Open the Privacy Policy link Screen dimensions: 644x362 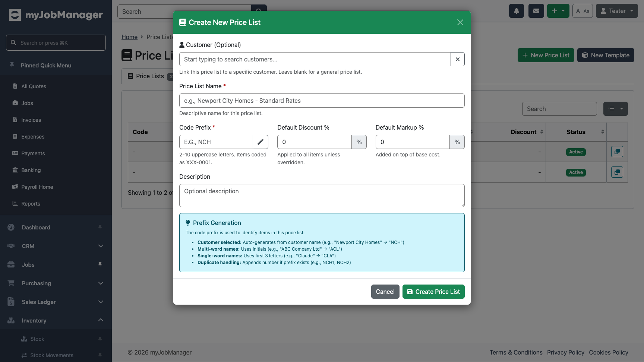point(566,352)
